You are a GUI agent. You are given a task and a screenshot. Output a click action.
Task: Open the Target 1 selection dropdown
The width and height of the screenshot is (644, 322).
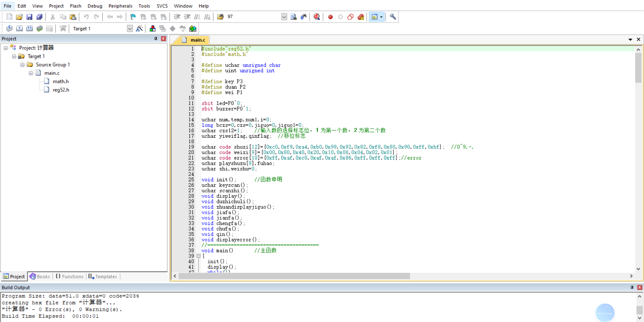(130, 29)
